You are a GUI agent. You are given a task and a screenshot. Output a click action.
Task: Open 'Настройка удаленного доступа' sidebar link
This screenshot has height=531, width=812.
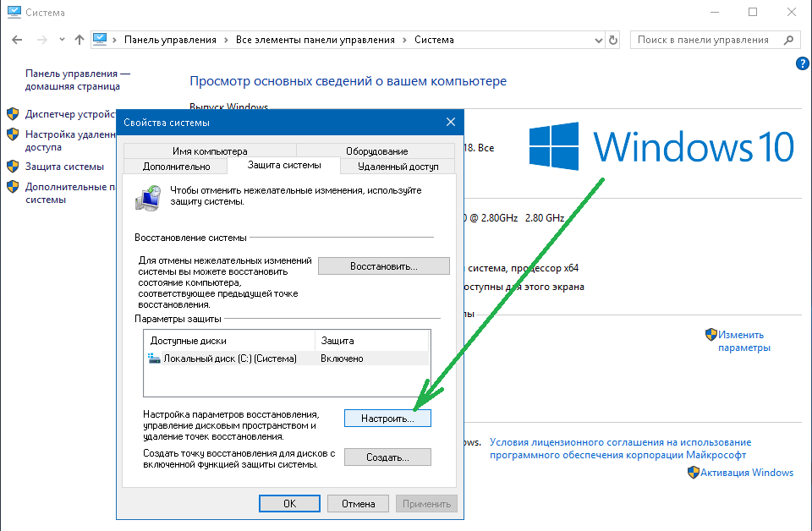70,140
